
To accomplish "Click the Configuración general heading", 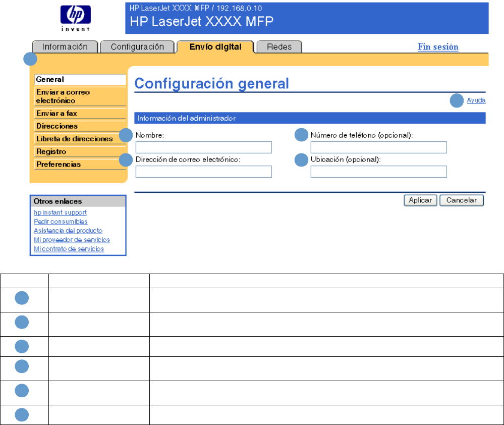I will [211, 84].
